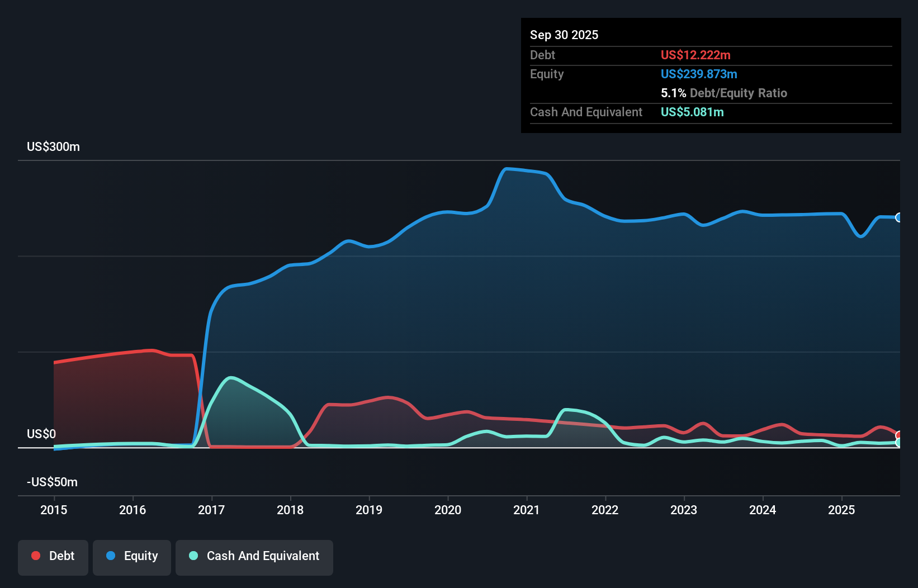The height and width of the screenshot is (588, 918).
Task: Select the 2021 year label
Action: [x=526, y=510]
